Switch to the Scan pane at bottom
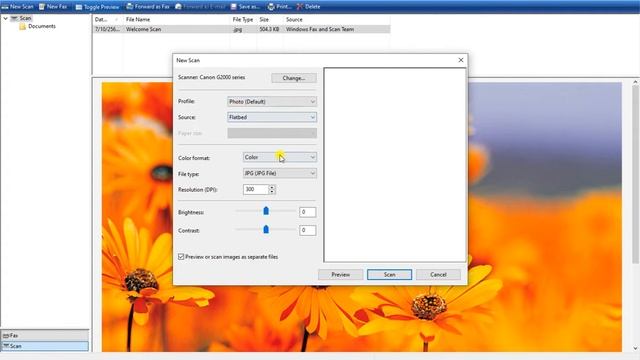The image size is (640, 360). (44, 346)
